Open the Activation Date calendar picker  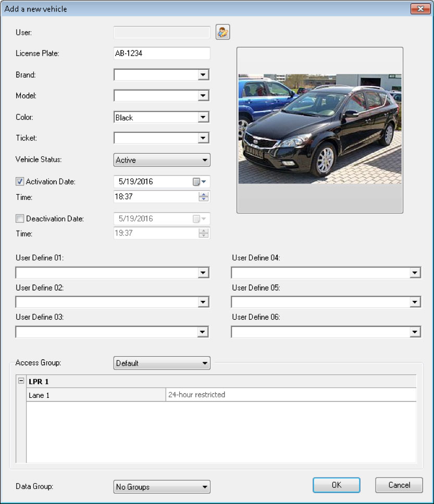200,182
